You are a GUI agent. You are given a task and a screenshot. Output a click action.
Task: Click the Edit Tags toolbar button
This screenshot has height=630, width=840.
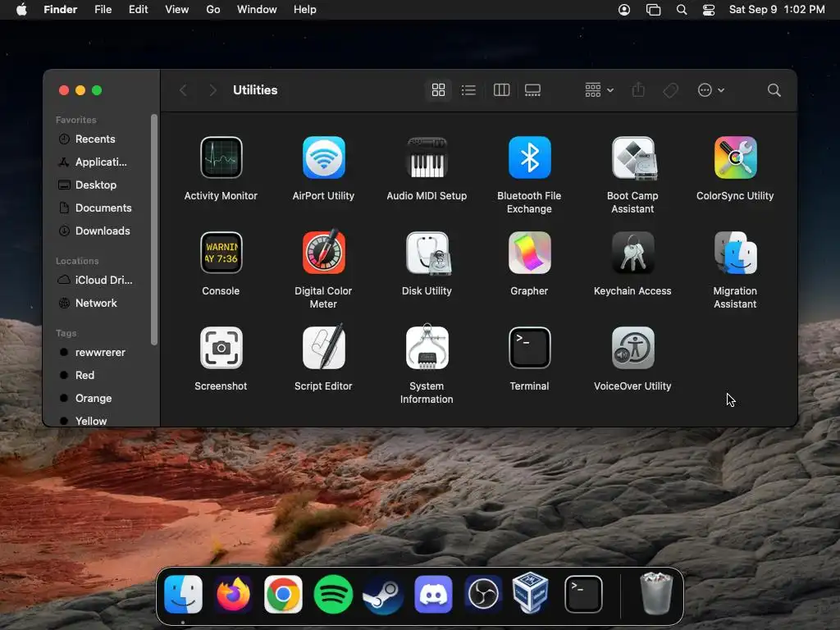(671, 90)
